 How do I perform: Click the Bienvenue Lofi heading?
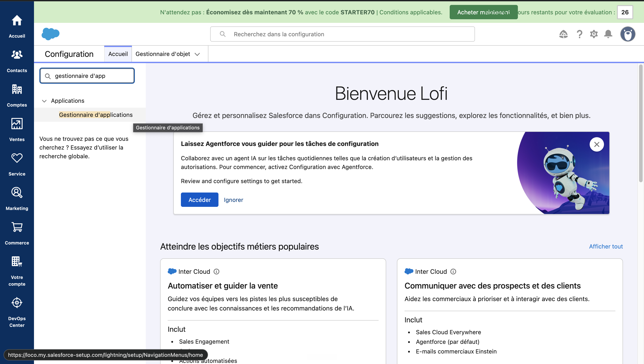391,93
